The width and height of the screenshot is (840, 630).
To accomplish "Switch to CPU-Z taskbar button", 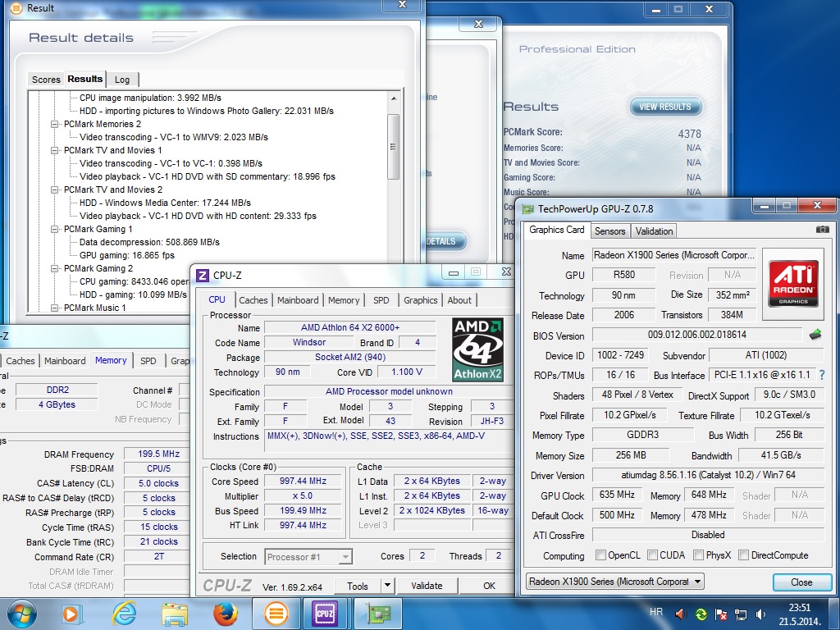I will click(326, 614).
